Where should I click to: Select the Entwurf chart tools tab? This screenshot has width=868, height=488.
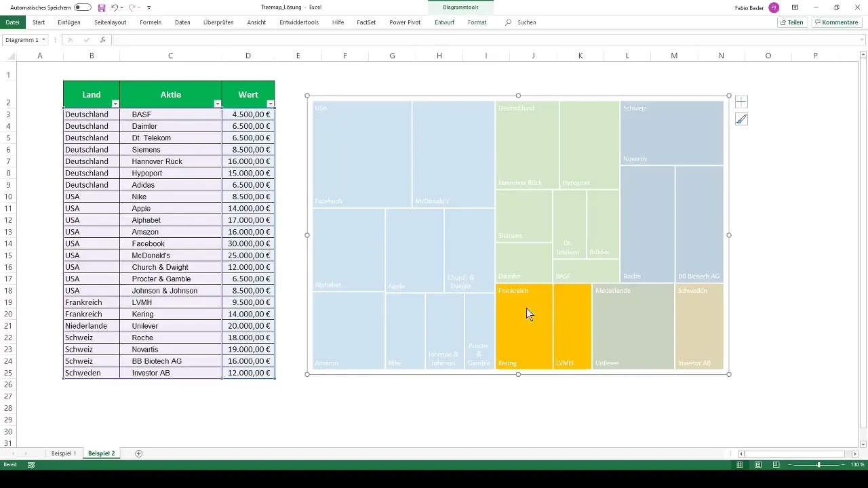(x=445, y=22)
